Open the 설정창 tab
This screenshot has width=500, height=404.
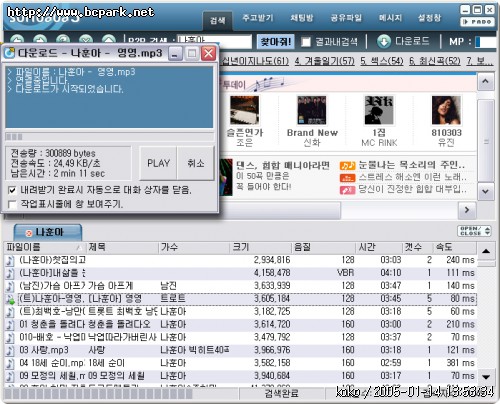point(429,18)
